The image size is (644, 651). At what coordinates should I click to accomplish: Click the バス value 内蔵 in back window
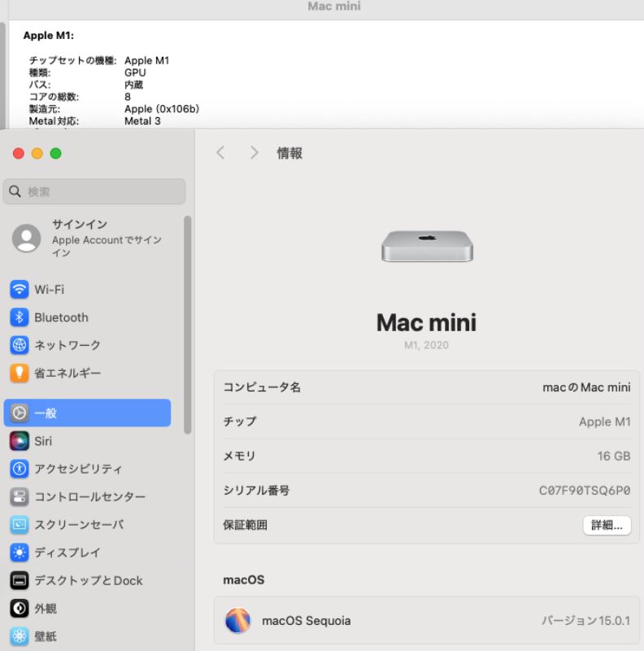coord(133,85)
